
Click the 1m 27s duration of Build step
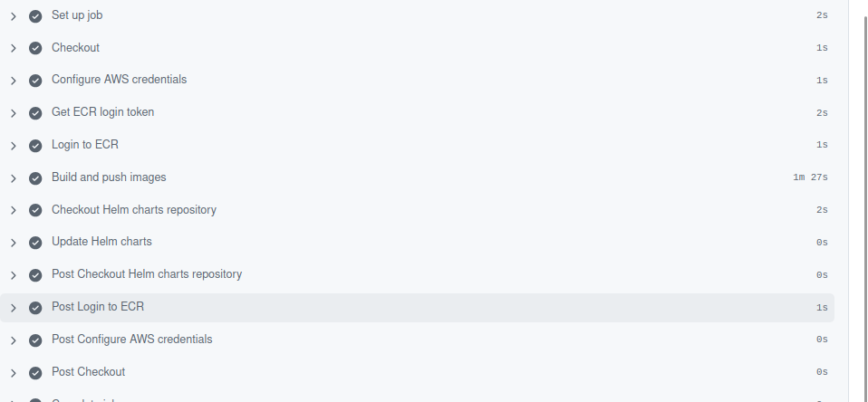[810, 177]
